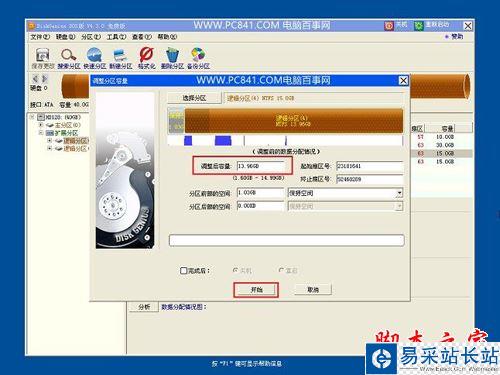Click the 扩展分区 icon in tree
Image resolution: width=500 pixels, height=375 pixels.
50,133
